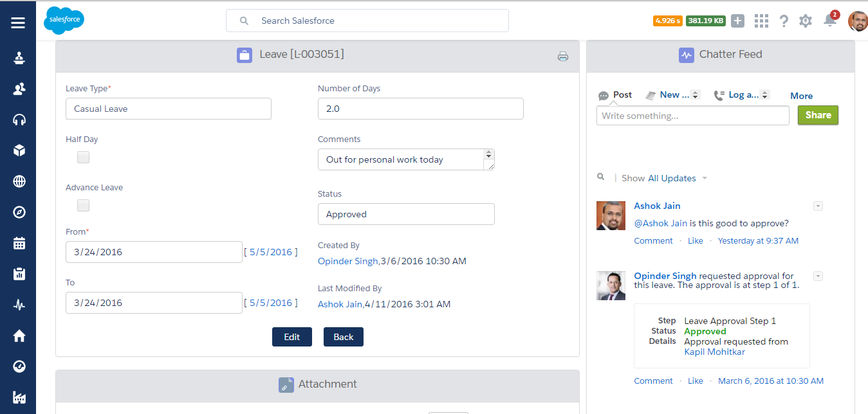Click 5/5/2016 date link beside From
Screen dimensions: 868x414
271,252
